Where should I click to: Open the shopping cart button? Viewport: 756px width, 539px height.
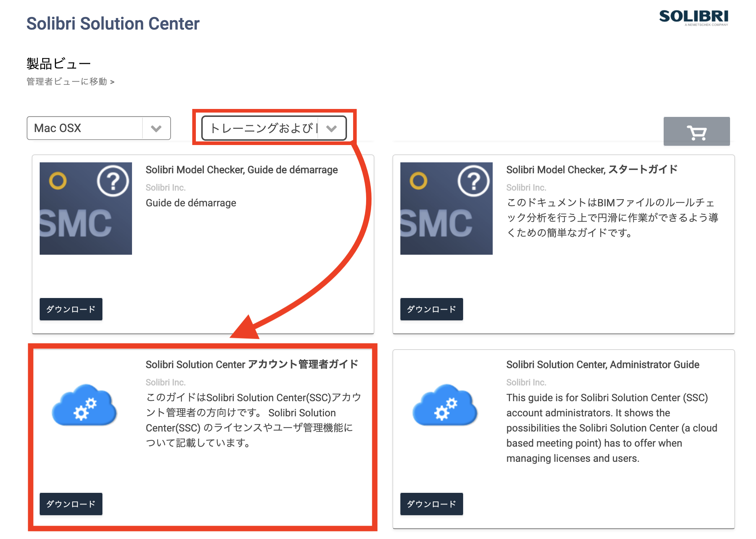tap(696, 131)
